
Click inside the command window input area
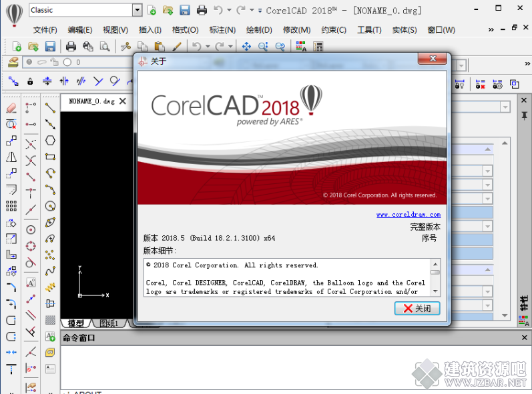pos(295,367)
